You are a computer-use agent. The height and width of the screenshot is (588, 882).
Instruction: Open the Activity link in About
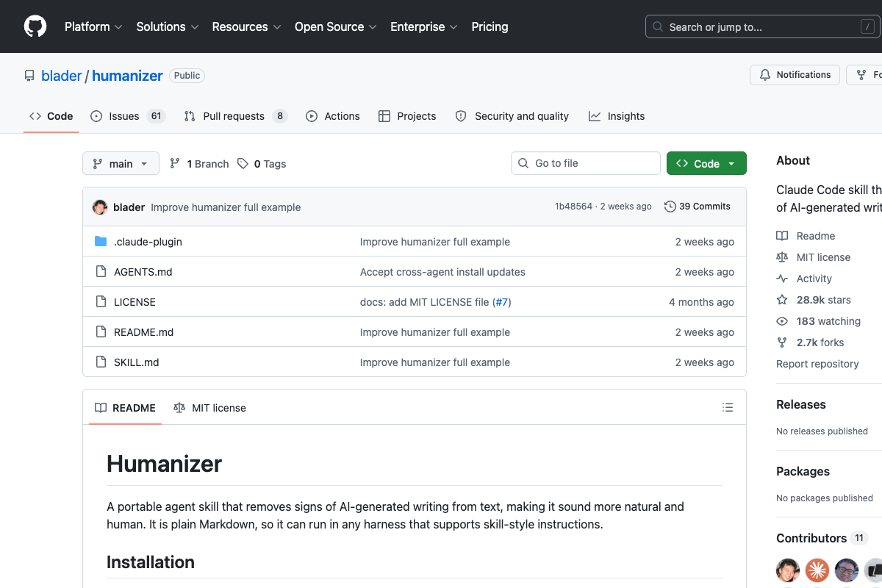tap(804, 279)
